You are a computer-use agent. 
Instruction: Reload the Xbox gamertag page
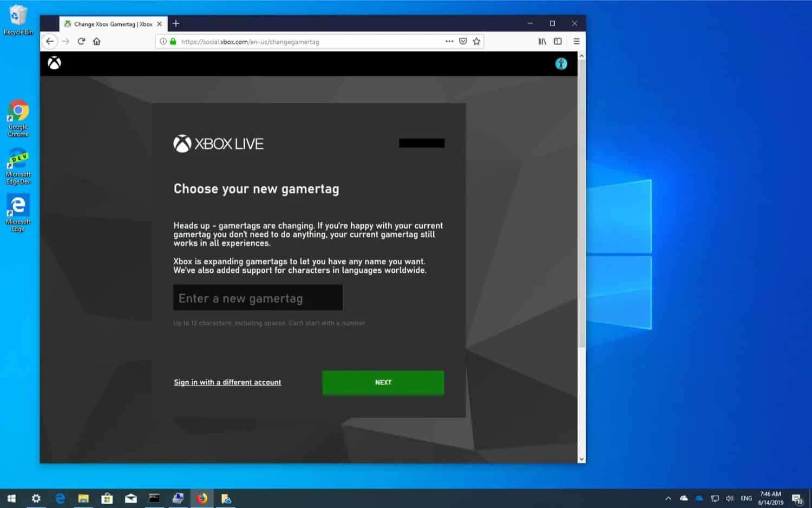click(x=81, y=41)
